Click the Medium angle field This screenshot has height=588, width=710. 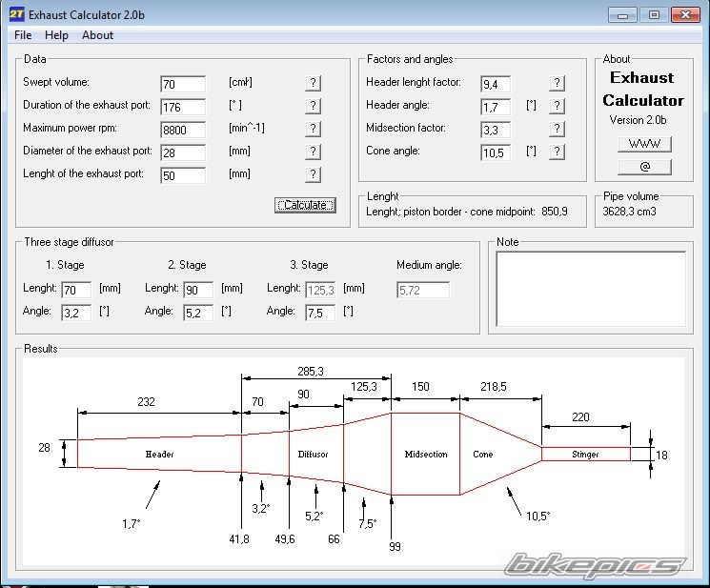click(x=423, y=290)
